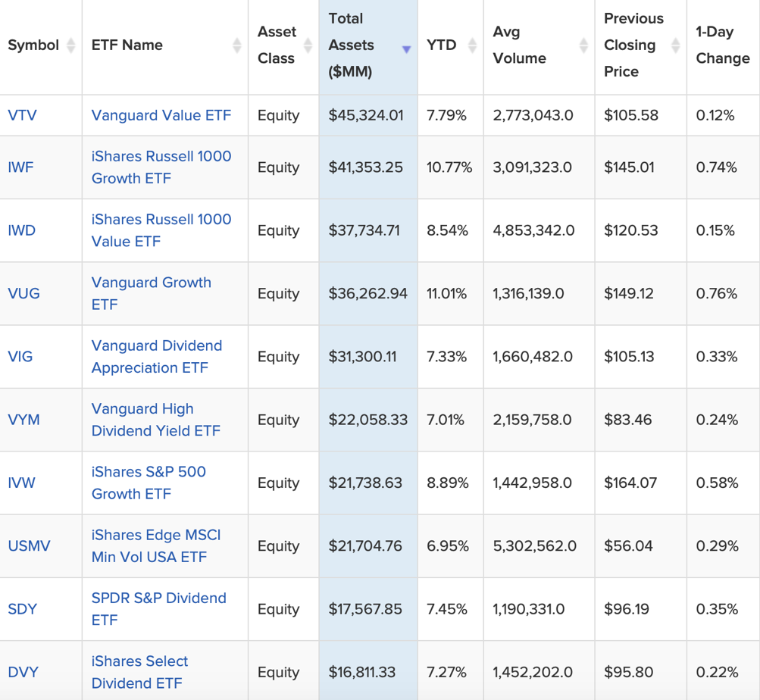The width and height of the screenshot is (760, 700).
Task: Select closing price $105.58 for VTV
Action: tap(631, 115)
